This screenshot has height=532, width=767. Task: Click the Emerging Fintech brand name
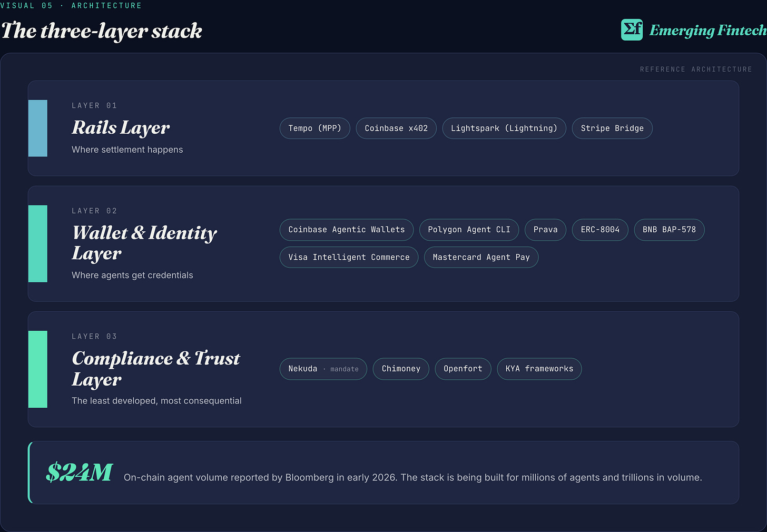tap(708, 31)
